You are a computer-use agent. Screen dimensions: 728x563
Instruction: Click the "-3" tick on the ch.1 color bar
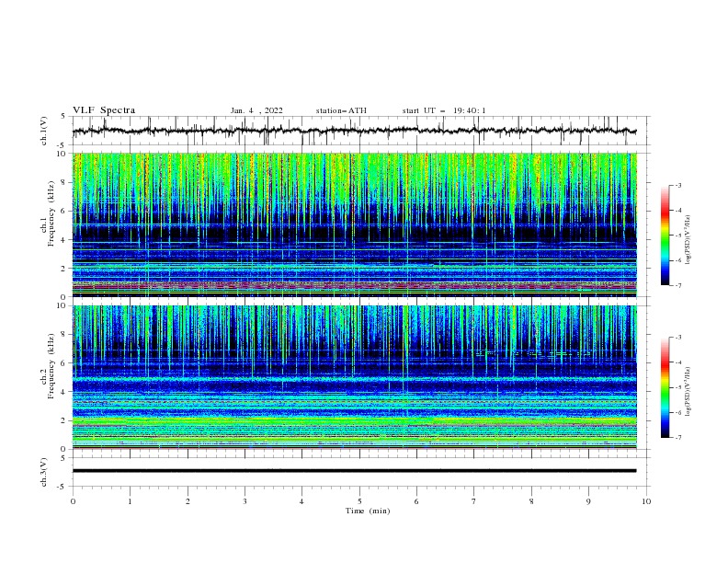tap(677, 185)
